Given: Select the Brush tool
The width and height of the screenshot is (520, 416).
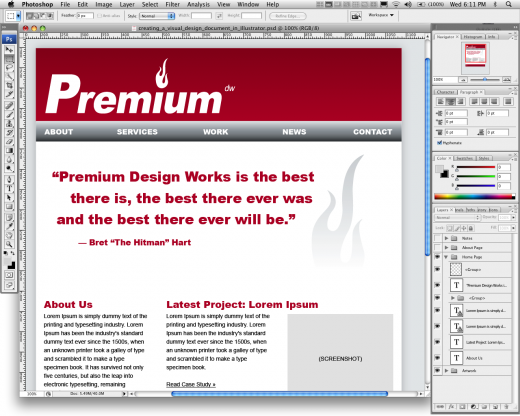Looking at the screenshot, I should [x=9, y=115].
